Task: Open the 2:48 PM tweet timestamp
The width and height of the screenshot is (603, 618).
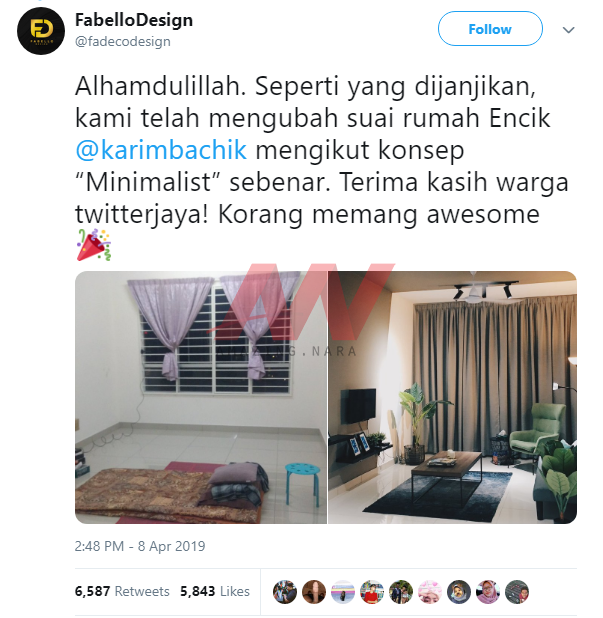Action: 140,546
